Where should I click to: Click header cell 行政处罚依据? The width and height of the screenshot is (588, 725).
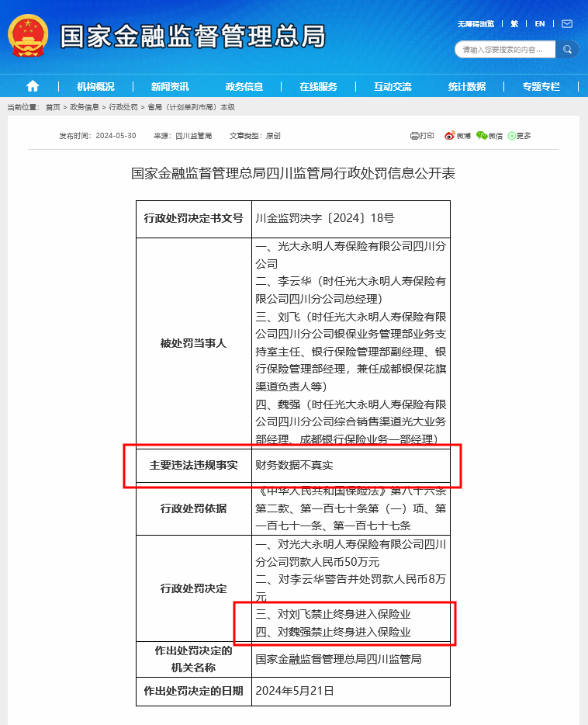click(x=193, y=508)
